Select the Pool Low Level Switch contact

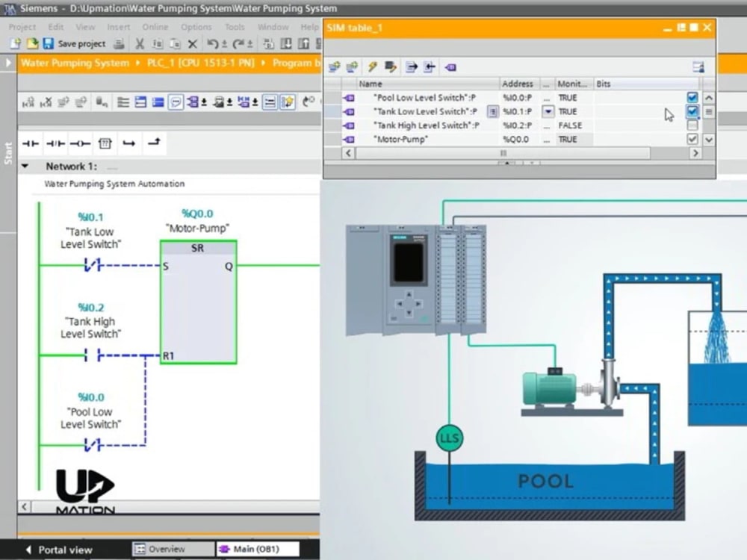pyautogui.click(x=93, y=445)
